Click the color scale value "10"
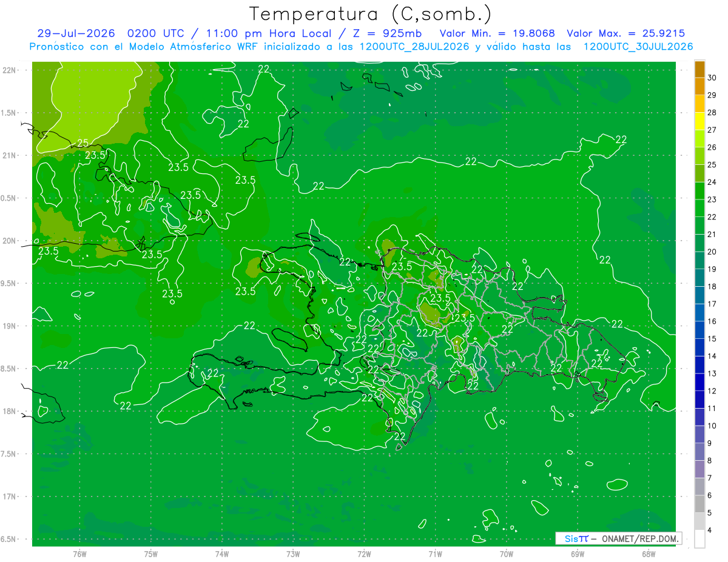The height and width of the screenshot is (562, 728). (x=712, y=426)
